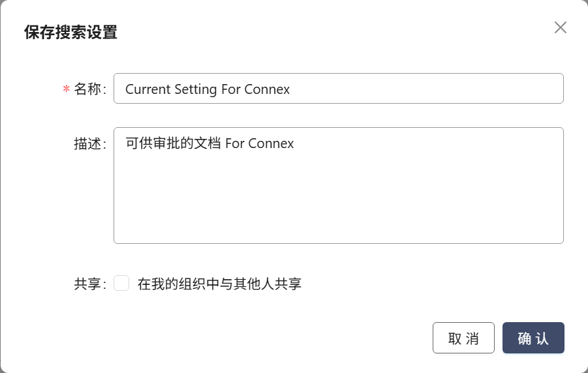Click the 描述 field label
Image resolution: width=588 pixels, height=373 pixels.
(88, 144)
